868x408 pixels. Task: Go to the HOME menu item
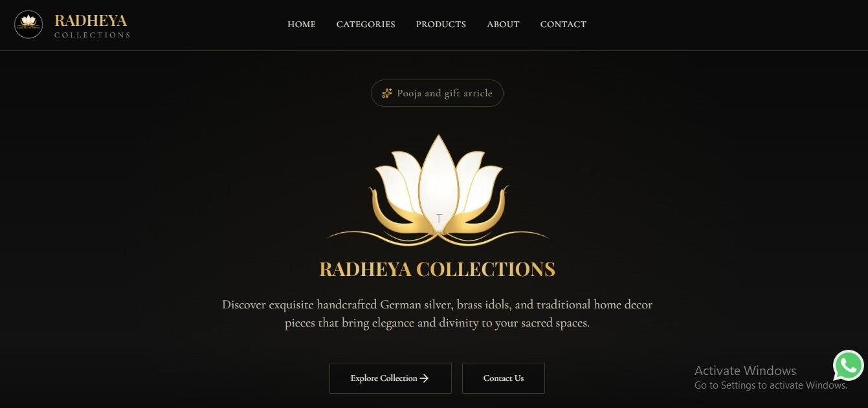tap(302, 25)
